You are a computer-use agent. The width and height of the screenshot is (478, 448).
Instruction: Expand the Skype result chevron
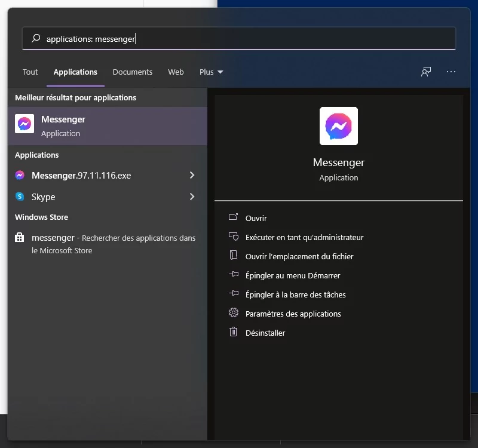[192, 197]
